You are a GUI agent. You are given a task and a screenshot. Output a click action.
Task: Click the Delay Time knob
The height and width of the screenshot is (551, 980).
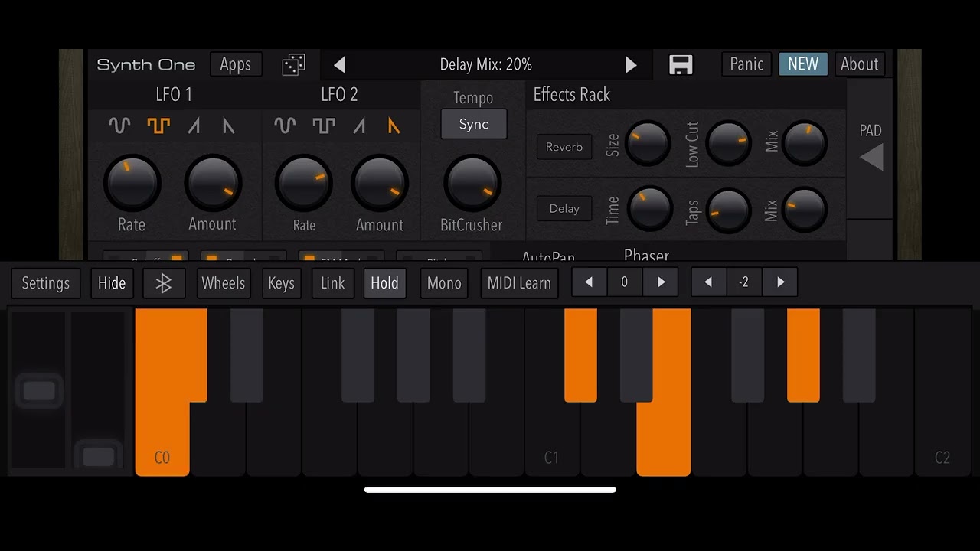(x=650, y=208)
